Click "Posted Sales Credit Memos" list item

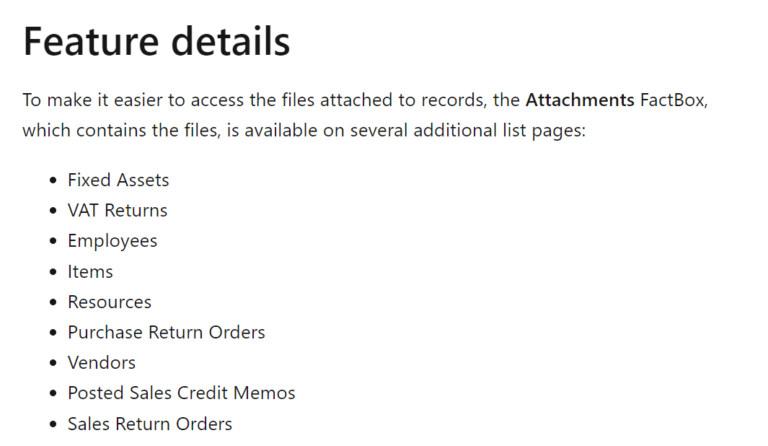point(181,393)
